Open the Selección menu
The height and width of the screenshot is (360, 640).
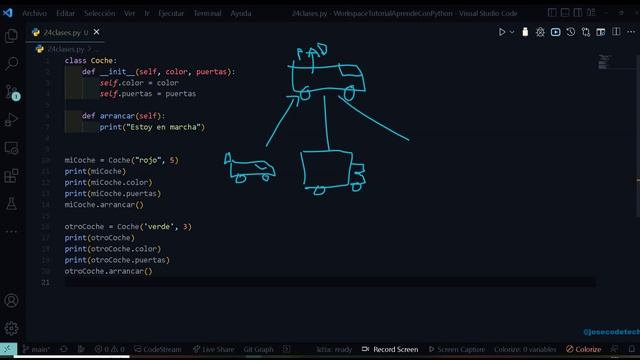100,13
